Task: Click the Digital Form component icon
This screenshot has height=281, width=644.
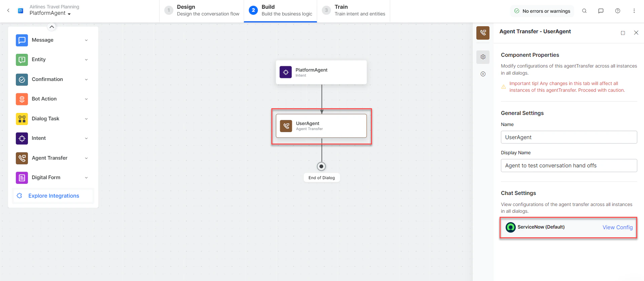Action: (22, 177)
